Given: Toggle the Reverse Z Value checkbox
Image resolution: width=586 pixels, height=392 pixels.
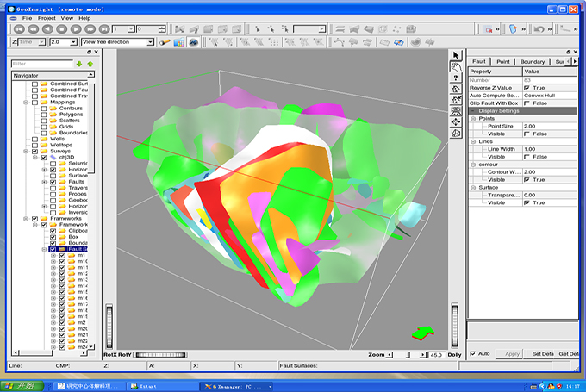Looking at the screenshot, I should point(527,87).
